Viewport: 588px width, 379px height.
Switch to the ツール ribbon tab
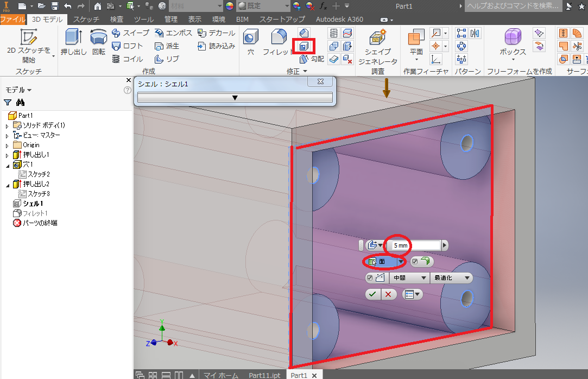(x=144, y=19)
